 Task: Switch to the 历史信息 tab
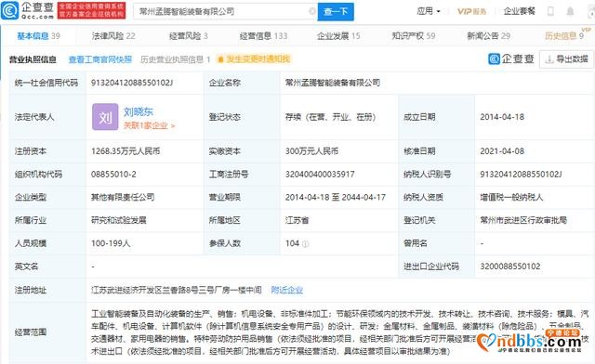click(x=564, y=36)
